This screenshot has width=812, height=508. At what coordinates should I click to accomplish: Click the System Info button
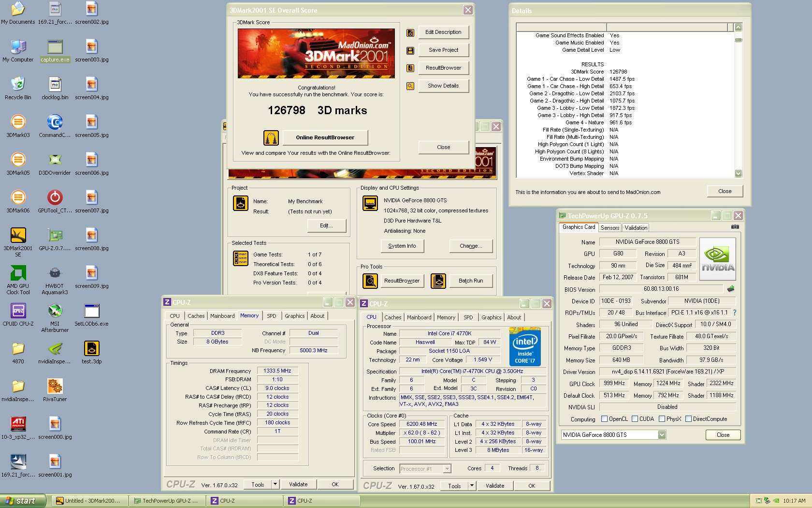(x=402, y=246)
